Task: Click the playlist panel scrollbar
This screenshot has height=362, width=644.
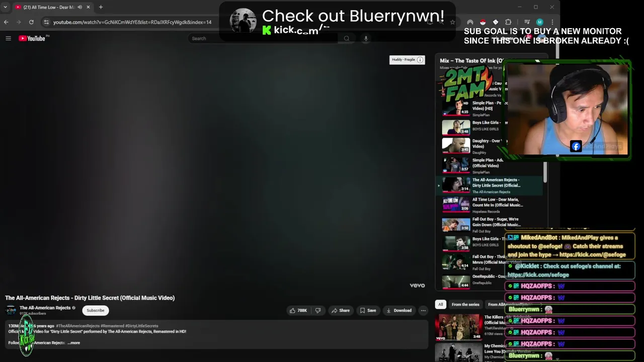Action: click(545, 171)
